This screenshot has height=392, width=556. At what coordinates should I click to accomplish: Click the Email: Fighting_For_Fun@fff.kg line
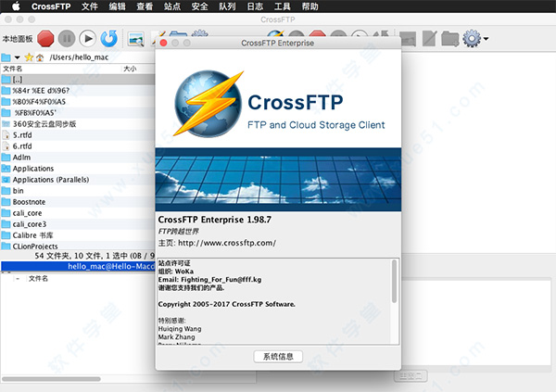click(209, 280)
